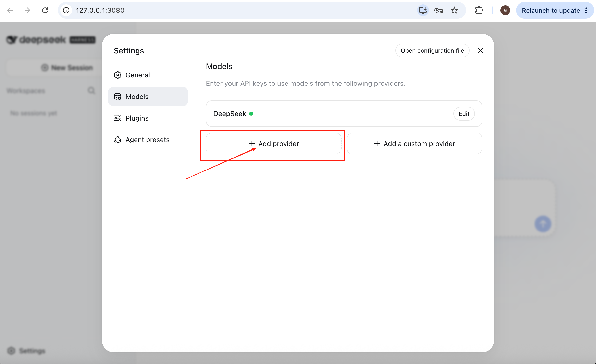This screenshot has width=596, height=364.
Task: Click the Agent presets icon
Action: pos(118,140)
